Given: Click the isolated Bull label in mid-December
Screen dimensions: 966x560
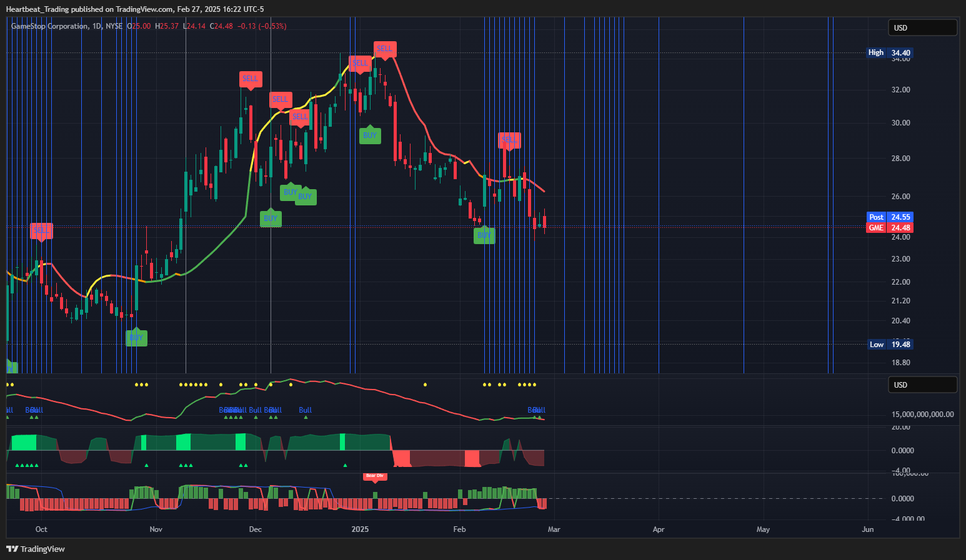Looking at the screenshot, I should 305,410.
